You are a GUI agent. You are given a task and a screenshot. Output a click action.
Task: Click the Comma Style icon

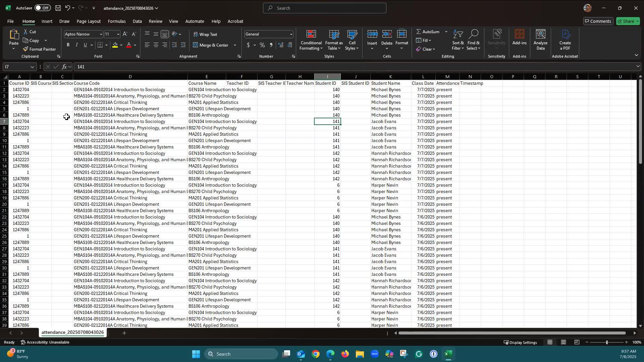pyautogui.click(x=271, y=45)
